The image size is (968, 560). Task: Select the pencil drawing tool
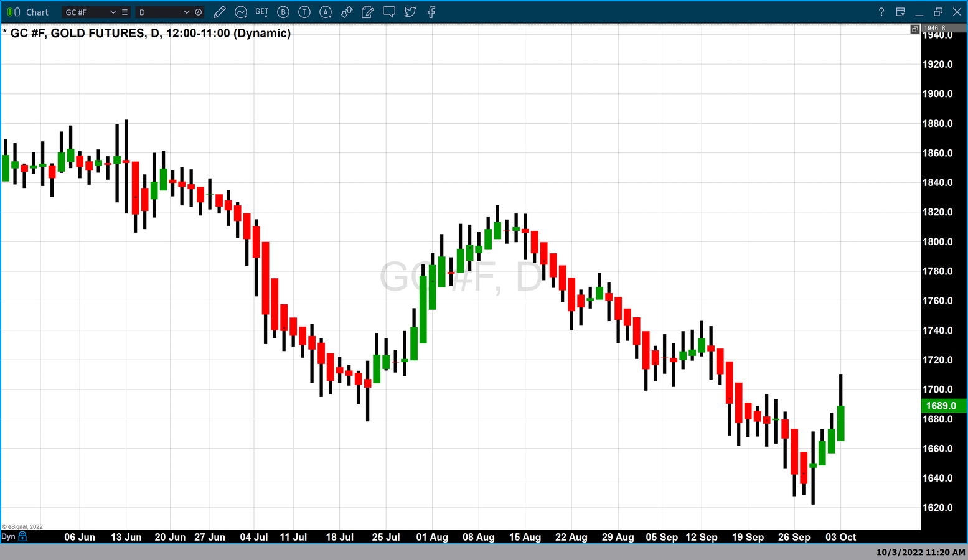[219, 12]
